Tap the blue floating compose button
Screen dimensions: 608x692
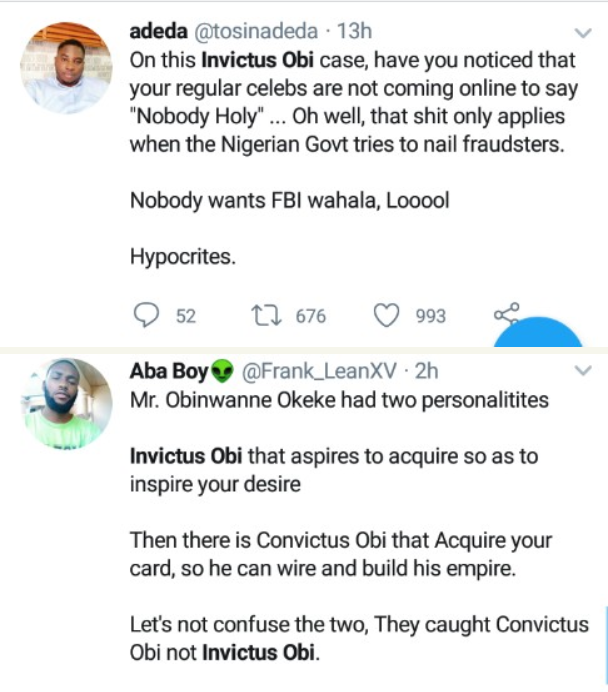point(546,334)
